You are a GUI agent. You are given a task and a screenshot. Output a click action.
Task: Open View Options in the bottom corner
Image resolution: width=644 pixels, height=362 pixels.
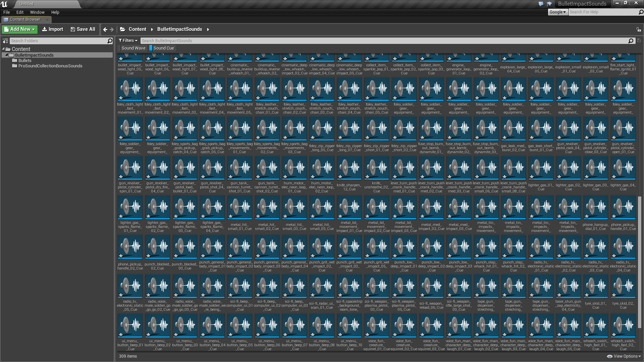coord(624,356)
